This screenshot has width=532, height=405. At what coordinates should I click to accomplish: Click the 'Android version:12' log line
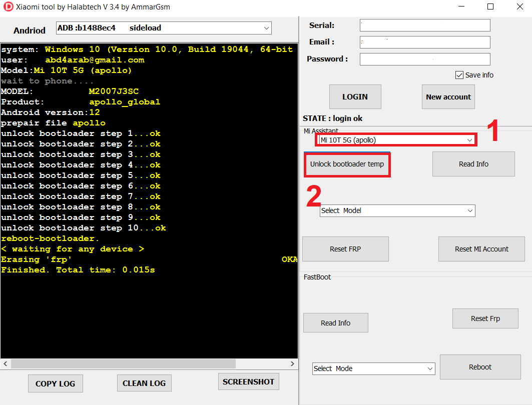tap(50, 112)
